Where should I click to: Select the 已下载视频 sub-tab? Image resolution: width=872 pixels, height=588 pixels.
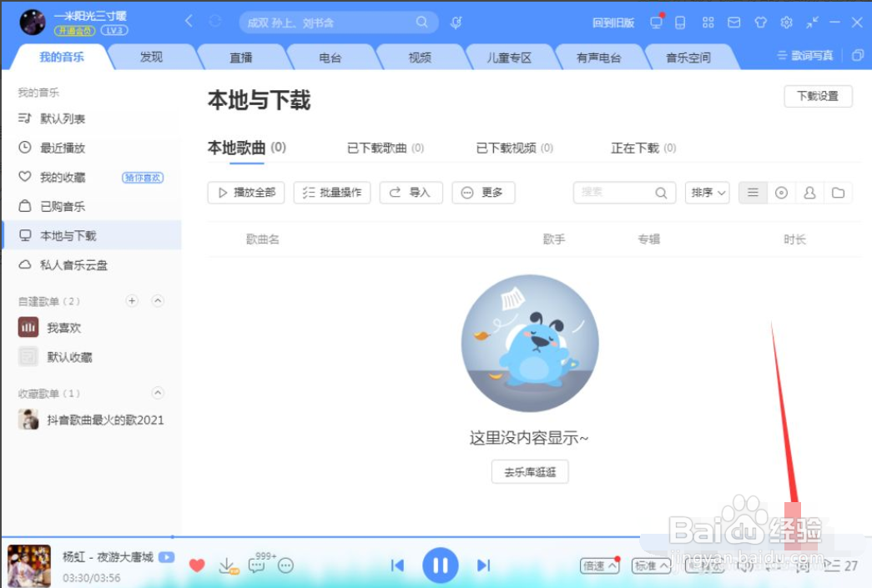[x=514, y=148]
